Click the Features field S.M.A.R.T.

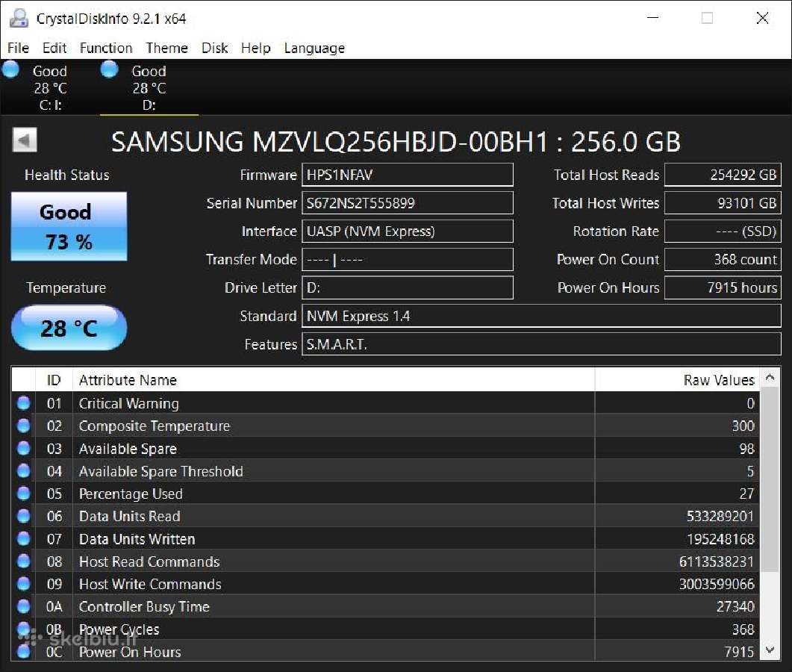541,345
